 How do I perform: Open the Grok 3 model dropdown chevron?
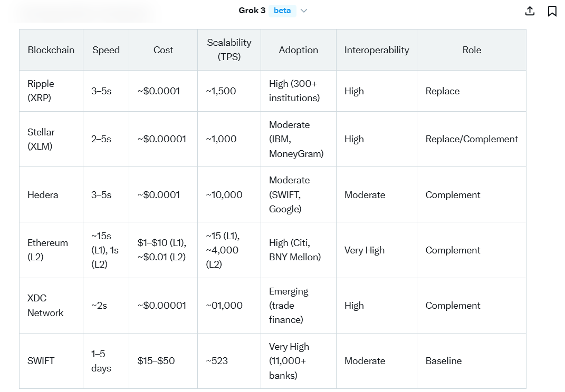[304, 11]
